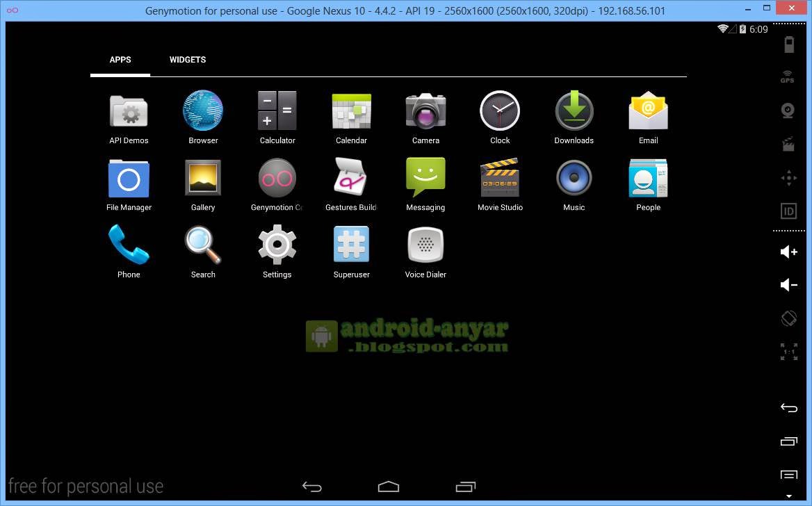Open the Search app
The image size is (812, 506).
point(203,251)
